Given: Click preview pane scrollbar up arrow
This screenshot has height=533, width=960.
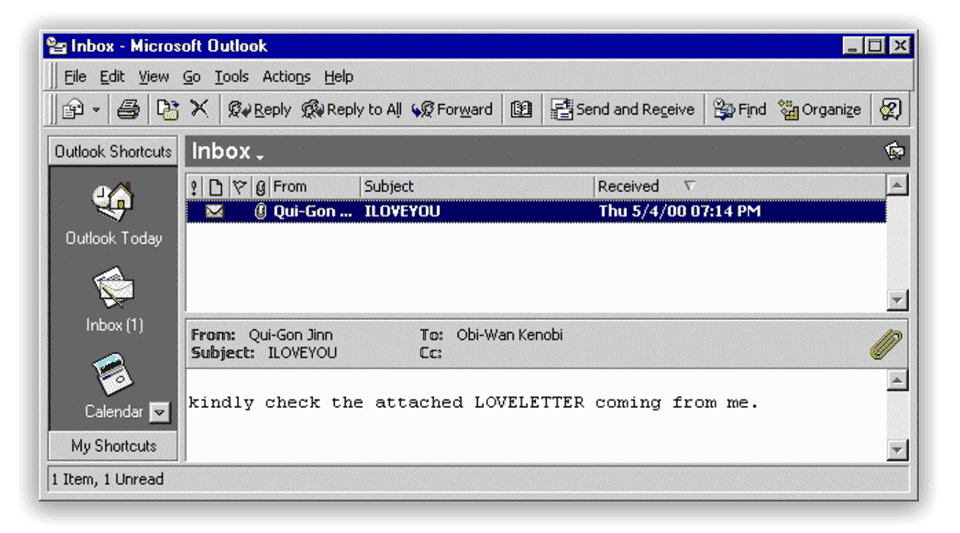Looking at the screenshot, I should point(897,380).
